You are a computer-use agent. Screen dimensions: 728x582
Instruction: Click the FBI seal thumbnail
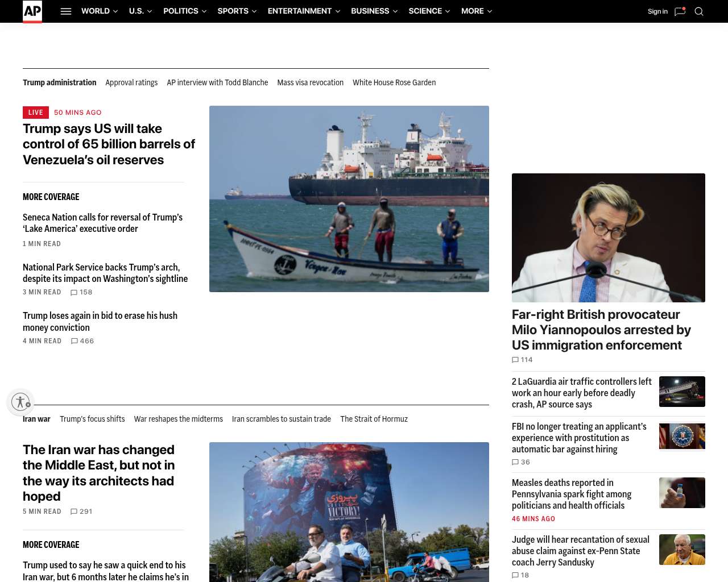point(682,436)
